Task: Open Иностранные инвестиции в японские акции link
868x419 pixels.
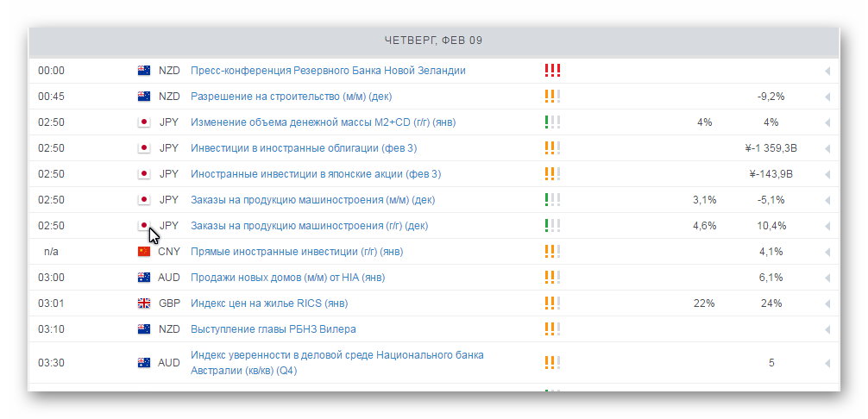Action: (316, 174)
